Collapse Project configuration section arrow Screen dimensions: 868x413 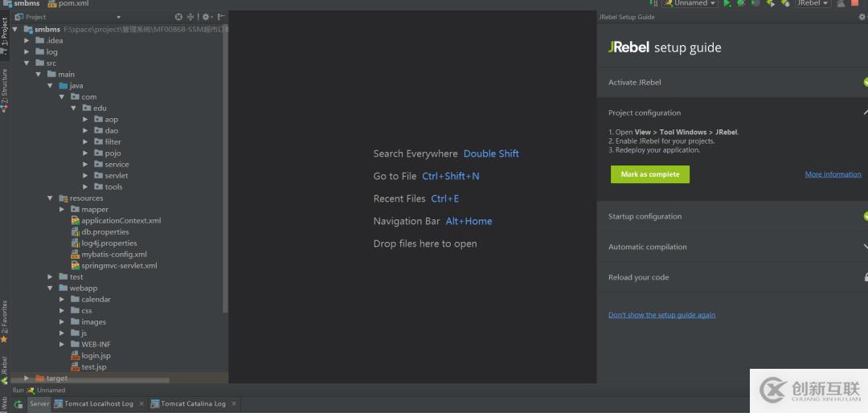click(865, 112)
